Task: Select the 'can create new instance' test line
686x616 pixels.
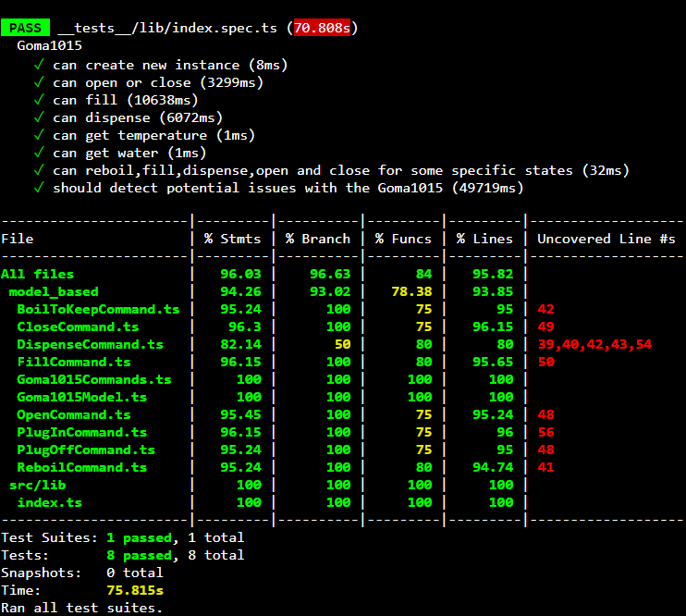Action: [161, 66]
